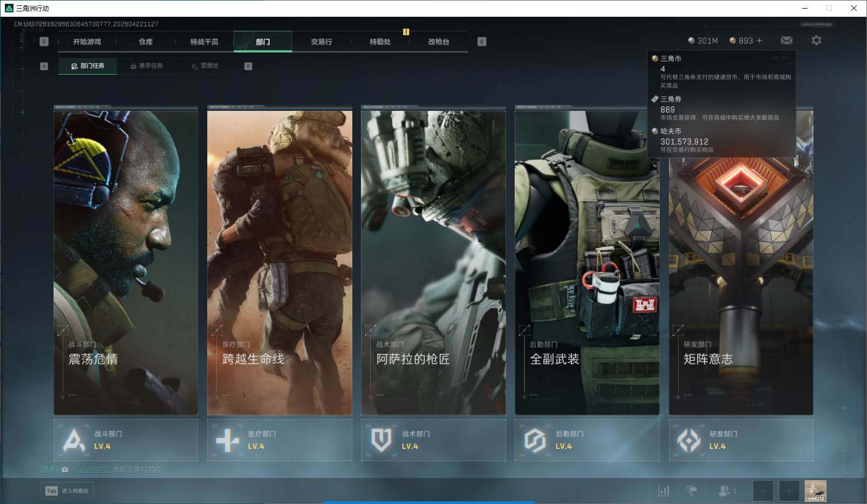Select the 赛季任务 sub-tab
This screenshot has width=867, height=504.
coord(146,66)
